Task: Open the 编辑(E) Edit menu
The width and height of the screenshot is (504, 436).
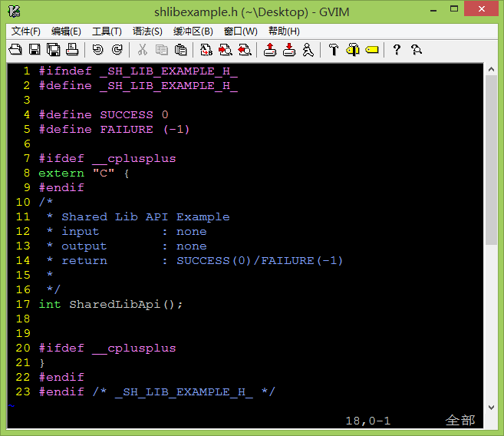Action: [x=66, y=31]
